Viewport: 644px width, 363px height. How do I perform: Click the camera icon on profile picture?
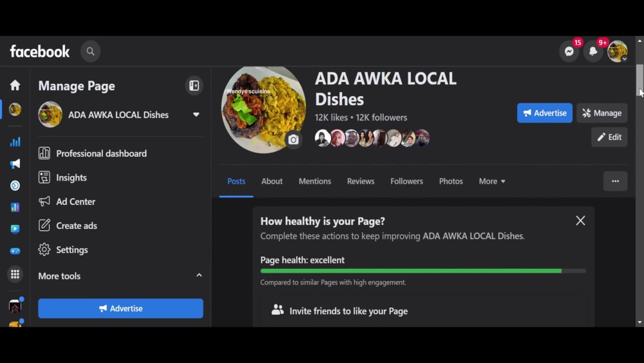pos(294,140)
